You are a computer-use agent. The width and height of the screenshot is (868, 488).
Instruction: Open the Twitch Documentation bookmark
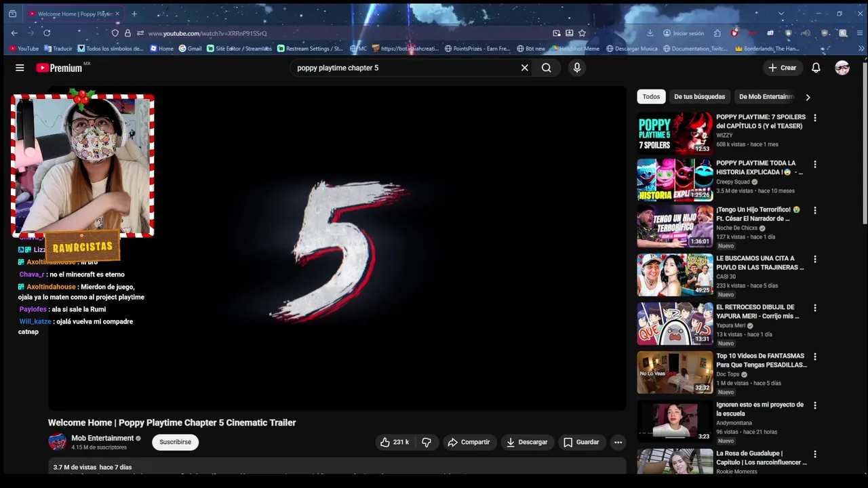click(x=696, y=49)
